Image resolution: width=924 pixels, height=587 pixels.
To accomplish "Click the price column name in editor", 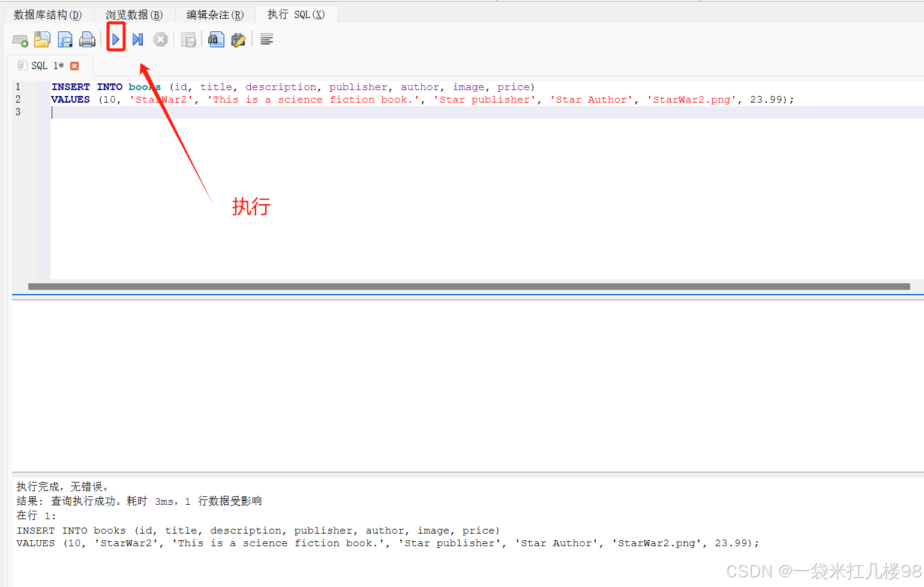I will 513,87.
